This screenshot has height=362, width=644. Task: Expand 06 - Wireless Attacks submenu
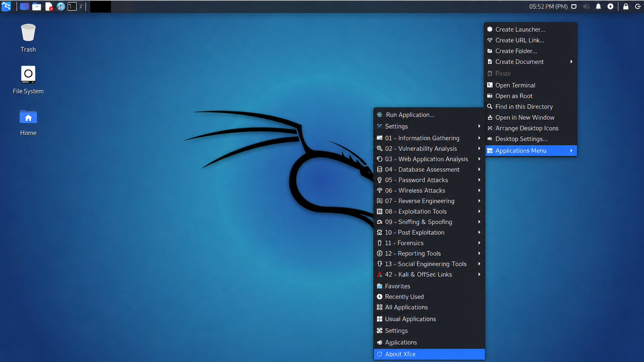pyautogui.click(x=429, y=190)
